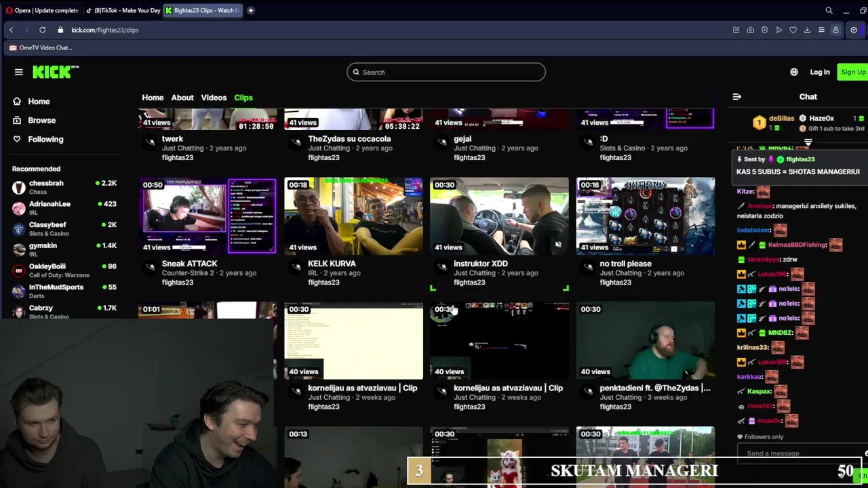Click the bookmark heart icon in toolbar
The image size is (868, 488).
coord(793,30)
